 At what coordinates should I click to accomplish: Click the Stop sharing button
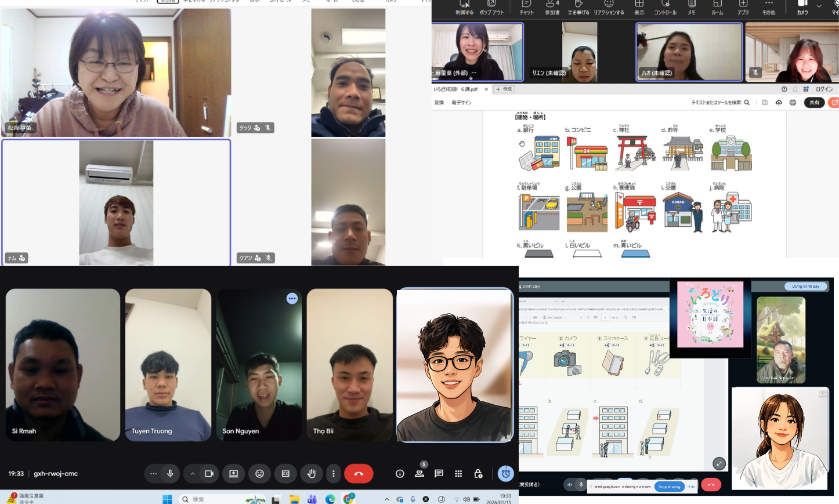[669, 487]
